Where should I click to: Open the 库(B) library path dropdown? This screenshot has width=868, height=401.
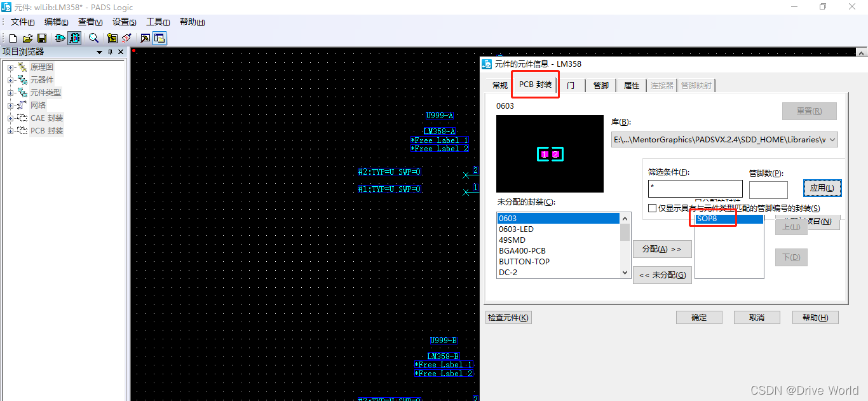pos(724,140)
